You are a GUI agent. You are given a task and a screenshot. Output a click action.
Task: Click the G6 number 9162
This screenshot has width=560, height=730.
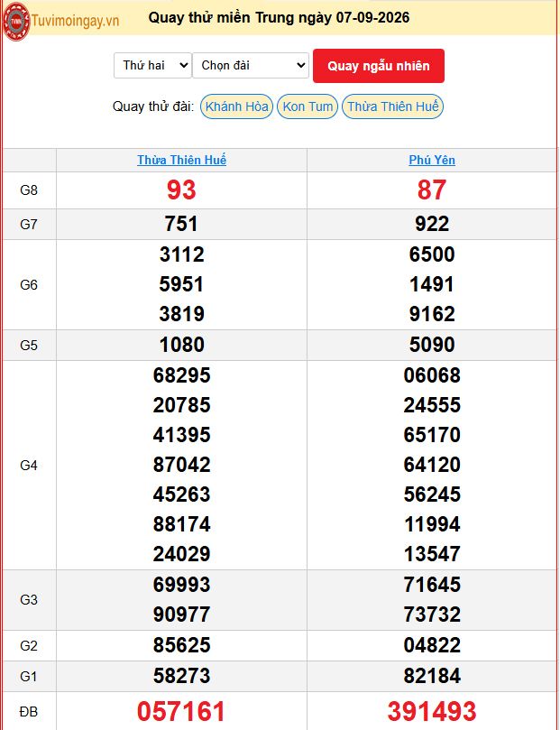click(432, 314)
